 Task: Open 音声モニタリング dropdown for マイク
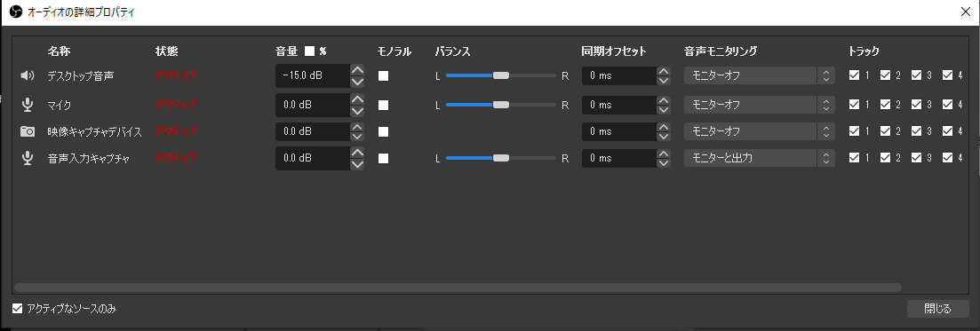click(760, 105)
